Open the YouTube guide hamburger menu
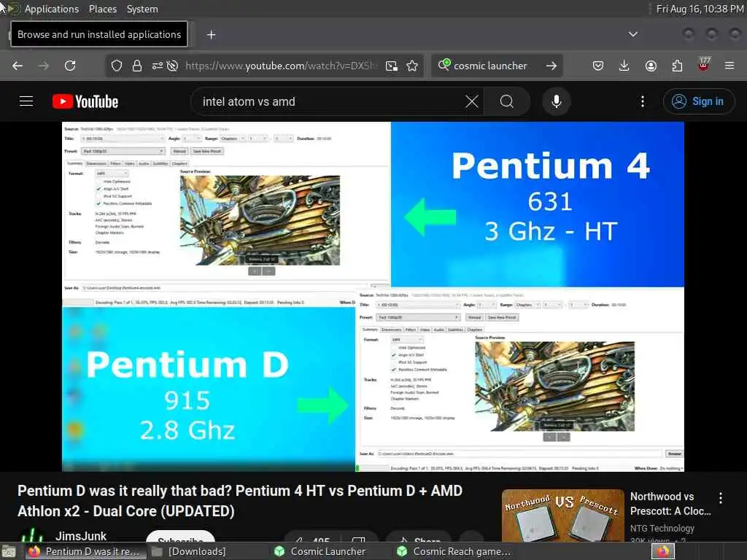The image size is (747, 560). [x=26, y=101]
